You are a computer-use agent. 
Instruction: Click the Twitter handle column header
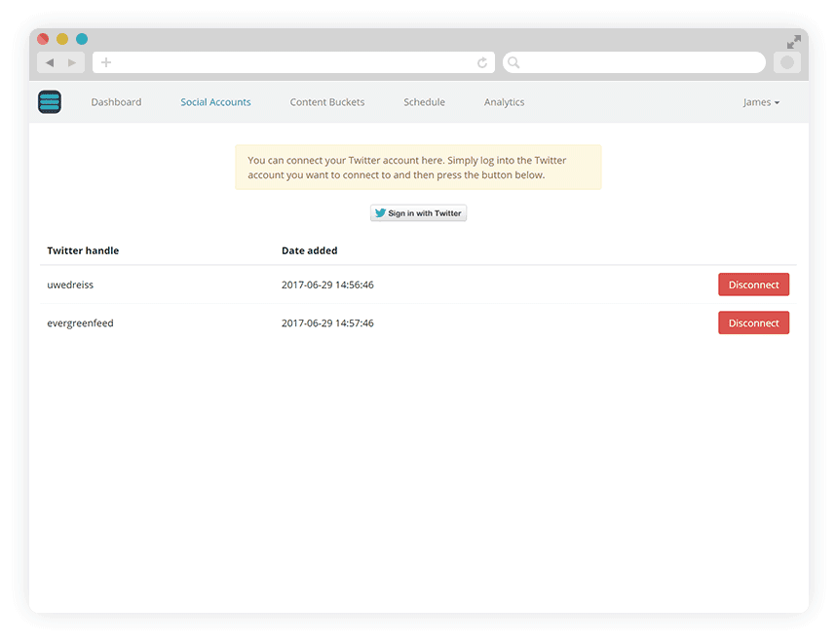[83, 250]
